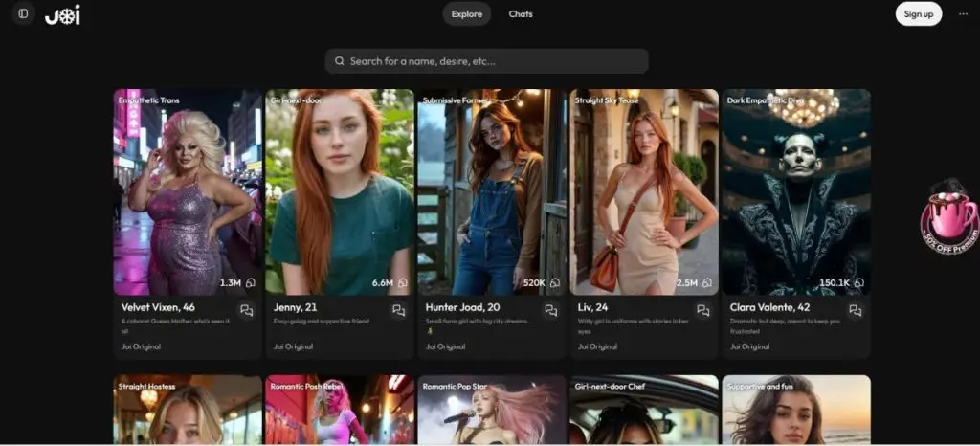Open the Straight Hostess card
This screenshot has height=446, width=980.
click(188, 410)
